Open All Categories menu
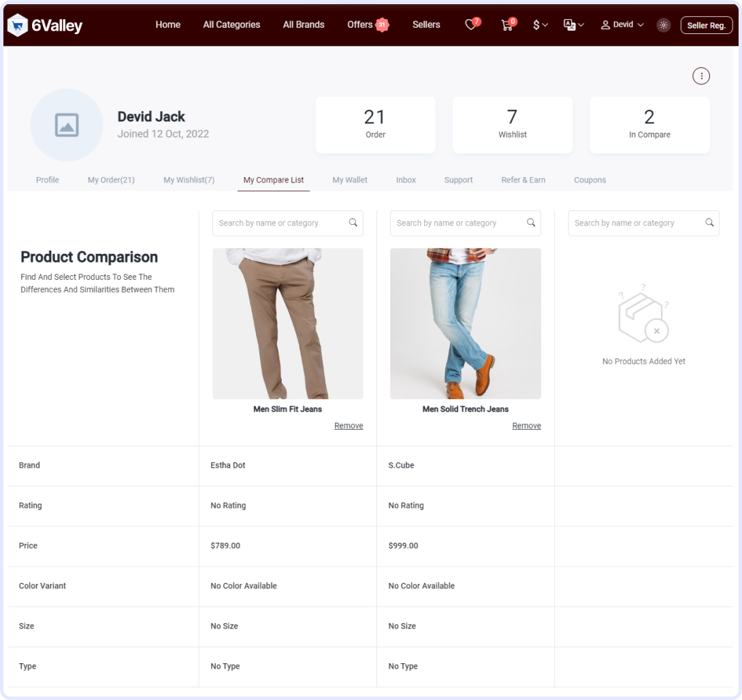 [231, 25]
